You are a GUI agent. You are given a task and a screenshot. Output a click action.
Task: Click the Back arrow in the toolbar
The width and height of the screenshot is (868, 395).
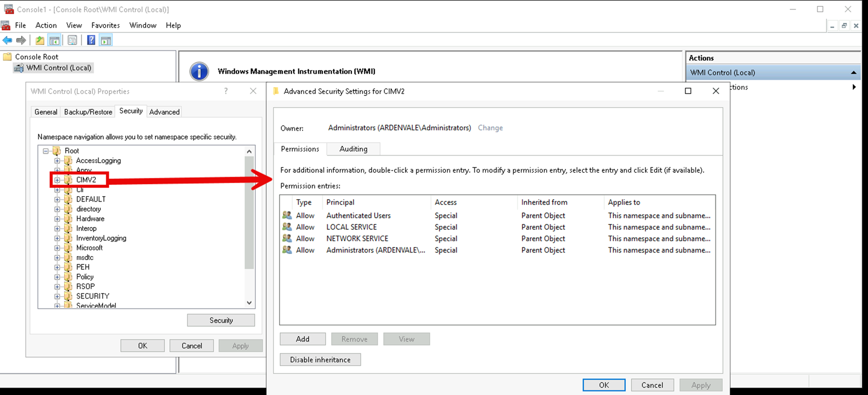pos(7,40)
